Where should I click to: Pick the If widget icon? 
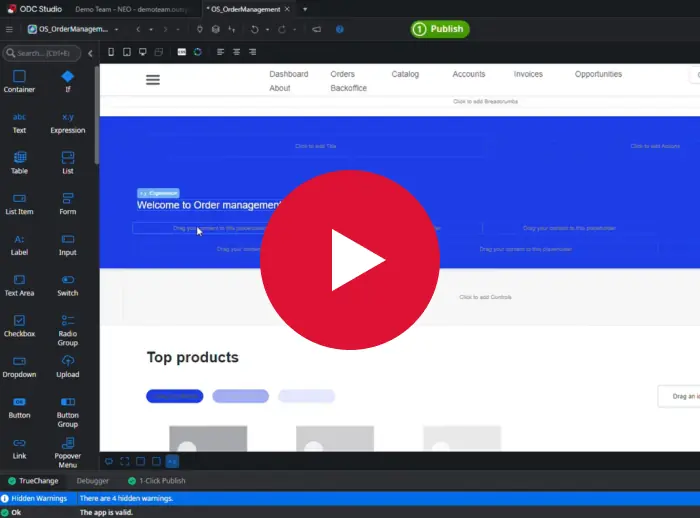point(67,81)
